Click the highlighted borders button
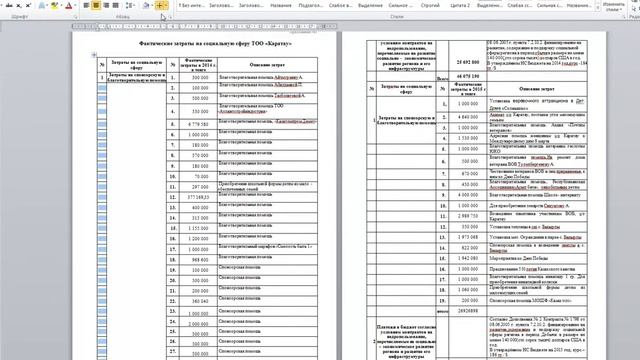Screen dimensions: 640x360 tap(159, 5)
